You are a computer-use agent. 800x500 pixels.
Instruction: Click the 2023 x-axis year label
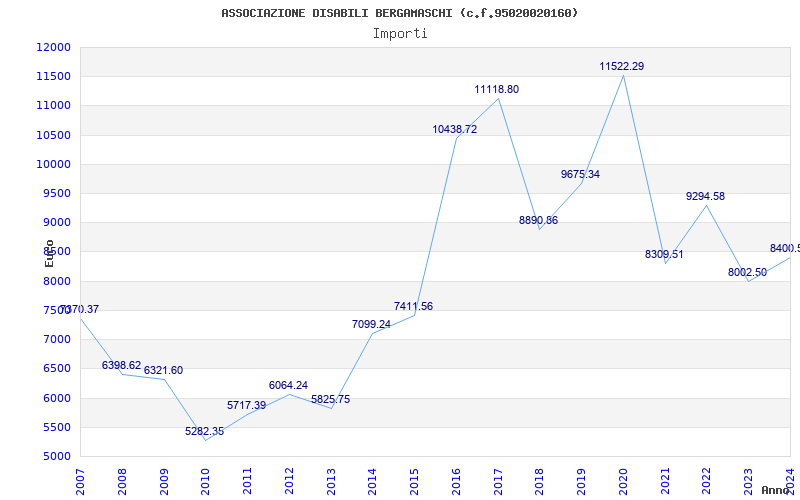point(748,482)
